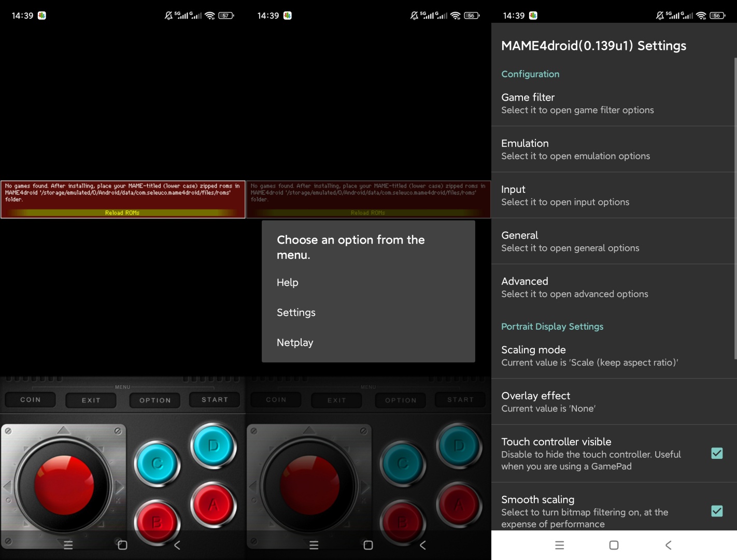Open Emulation options

(614, 149)
